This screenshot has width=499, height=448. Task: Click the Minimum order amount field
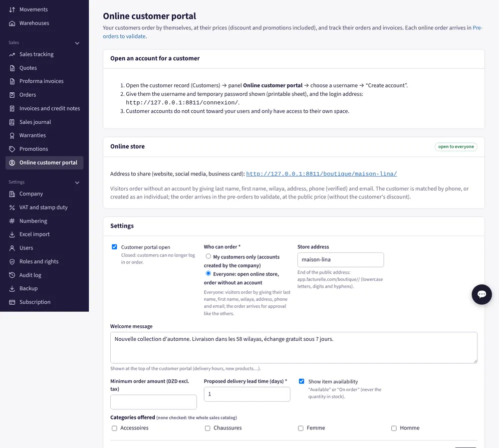click(x=153, y=402)
